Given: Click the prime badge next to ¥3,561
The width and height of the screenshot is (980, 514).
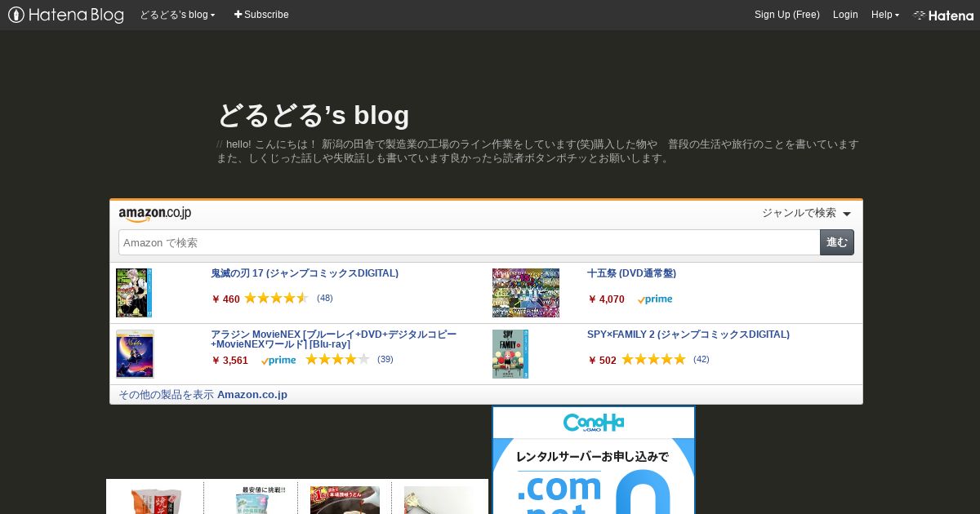Looking at the screenshot, I should 278,361.
